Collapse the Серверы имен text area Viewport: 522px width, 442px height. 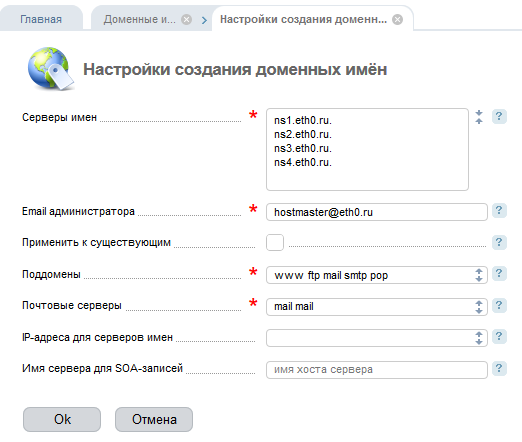479,117
